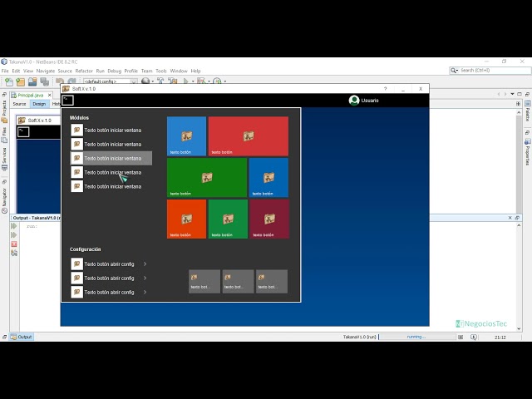532x399 pixels.
Task: Click the Usuario avatar icon
Action: click(x=354, y=101)
